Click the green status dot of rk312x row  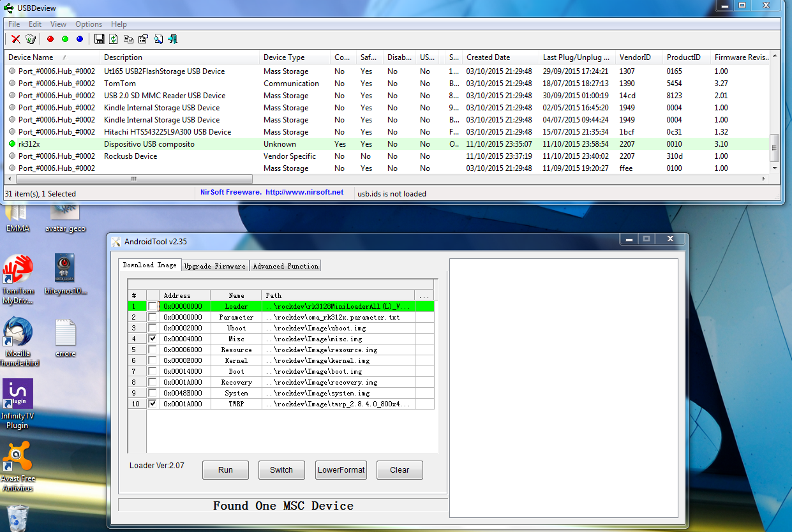12,144
